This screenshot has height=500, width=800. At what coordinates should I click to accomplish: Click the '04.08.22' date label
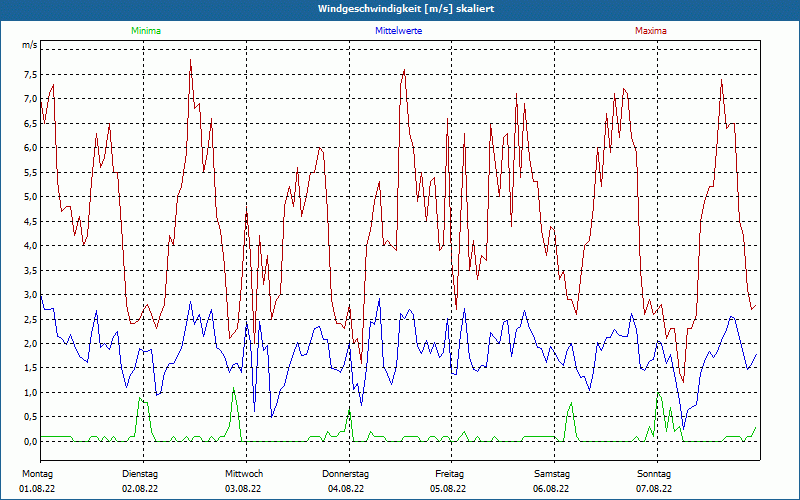tap(346, 489)
